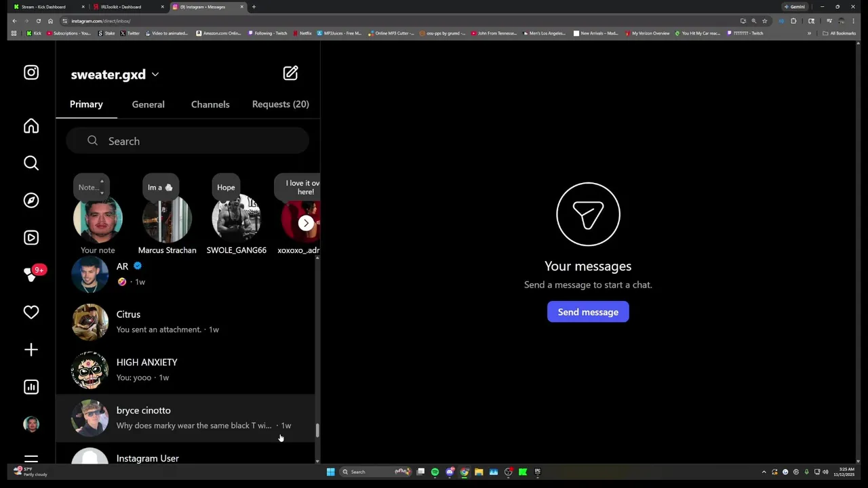
Task: Open the Kick bookmark
Action: coord(34,33)
